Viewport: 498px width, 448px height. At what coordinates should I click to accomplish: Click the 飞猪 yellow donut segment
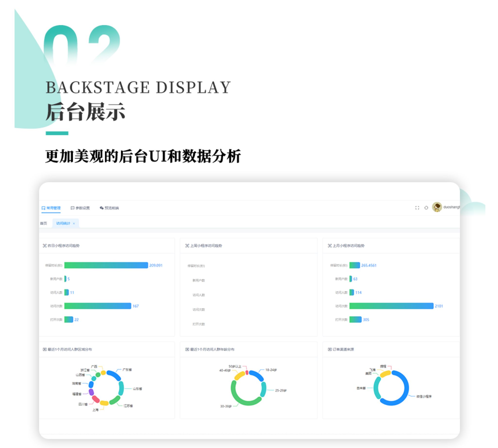click(x=385, y=374)
